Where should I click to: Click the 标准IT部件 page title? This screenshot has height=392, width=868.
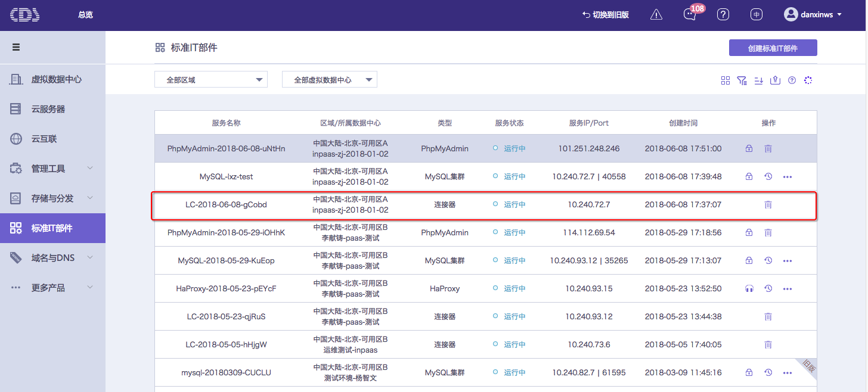pos(194,48)
